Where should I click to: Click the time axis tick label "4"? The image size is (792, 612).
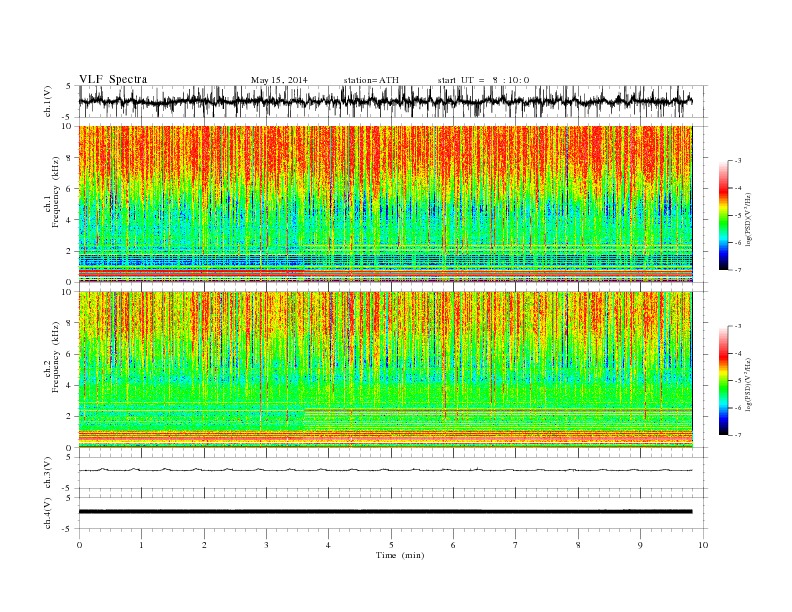pyautogui.click(x=328, y=545)
